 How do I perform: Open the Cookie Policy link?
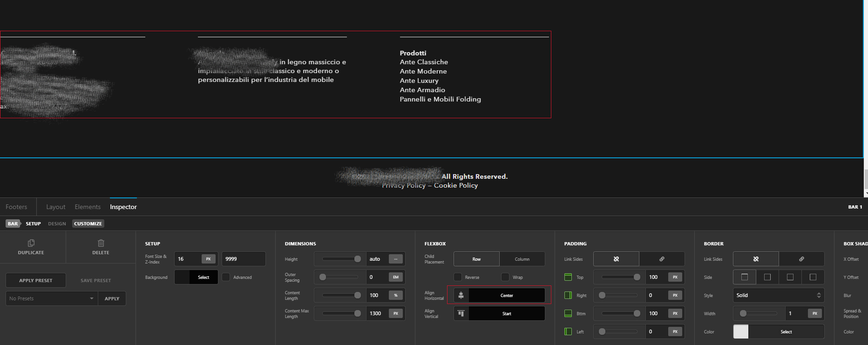click(x=456, y=185)
